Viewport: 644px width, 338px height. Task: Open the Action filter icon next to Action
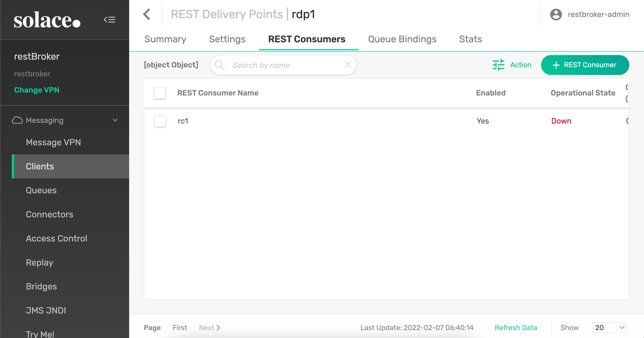[498, 65]
